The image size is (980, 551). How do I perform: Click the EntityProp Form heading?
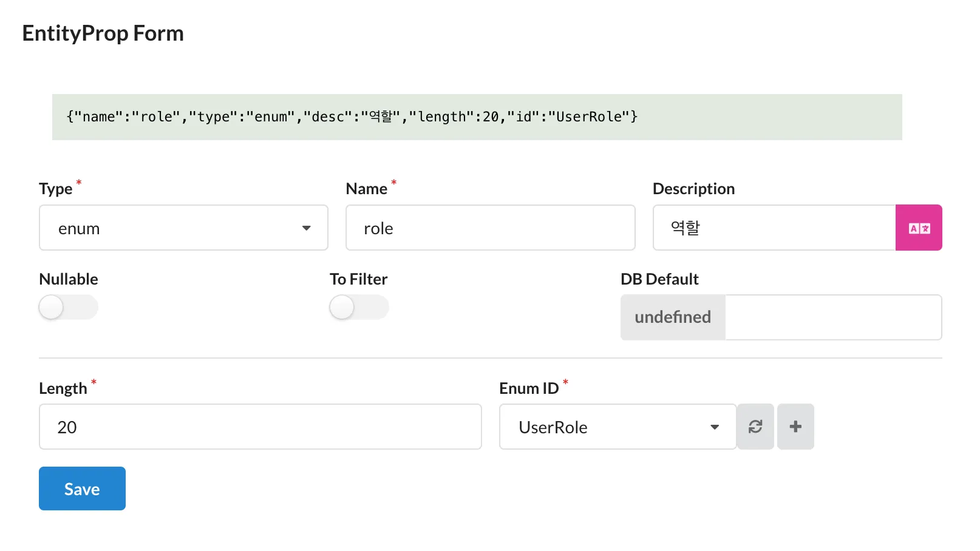pos(103,33)
